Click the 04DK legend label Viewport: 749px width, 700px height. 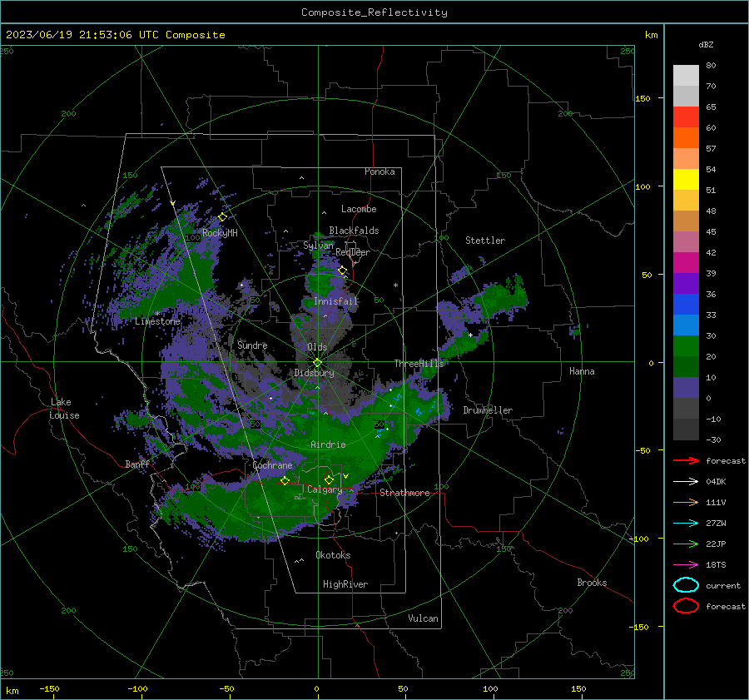tap(716, 482)
